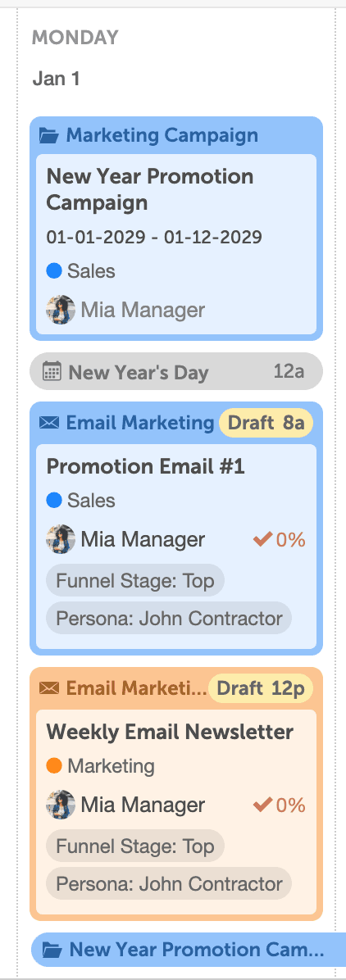Click the blue Email Marketing envelope icon
Image resolution: width=346 pixels, height=980 pixels.
49,423
